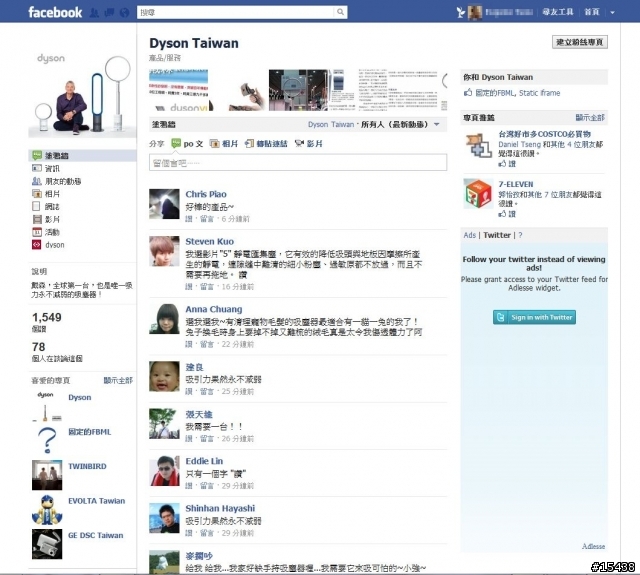Open EVOLTA Tawian liked page
The image size is (640, 575).
point(97,501)
